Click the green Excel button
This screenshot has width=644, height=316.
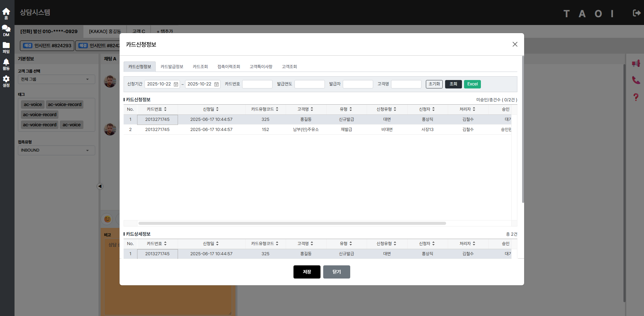click(472, 84)
